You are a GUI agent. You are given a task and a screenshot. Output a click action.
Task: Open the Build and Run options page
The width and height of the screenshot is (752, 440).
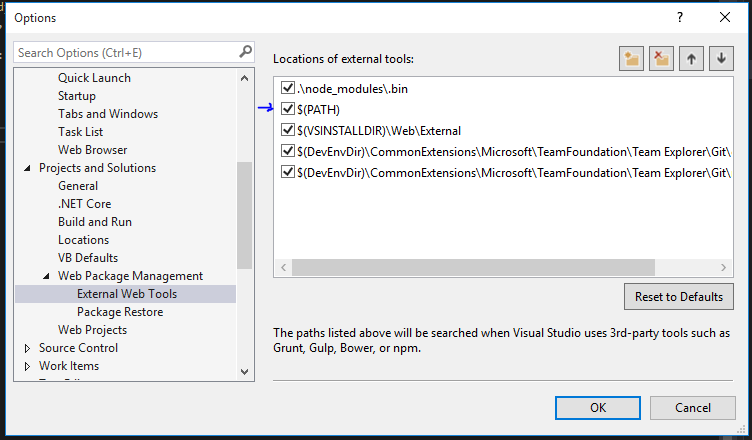(95, 222)
